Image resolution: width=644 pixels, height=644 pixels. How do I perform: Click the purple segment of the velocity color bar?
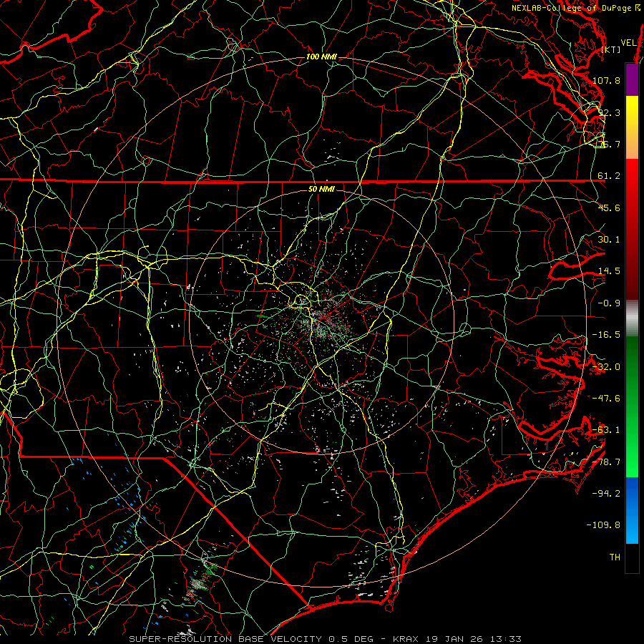[632, 80]
